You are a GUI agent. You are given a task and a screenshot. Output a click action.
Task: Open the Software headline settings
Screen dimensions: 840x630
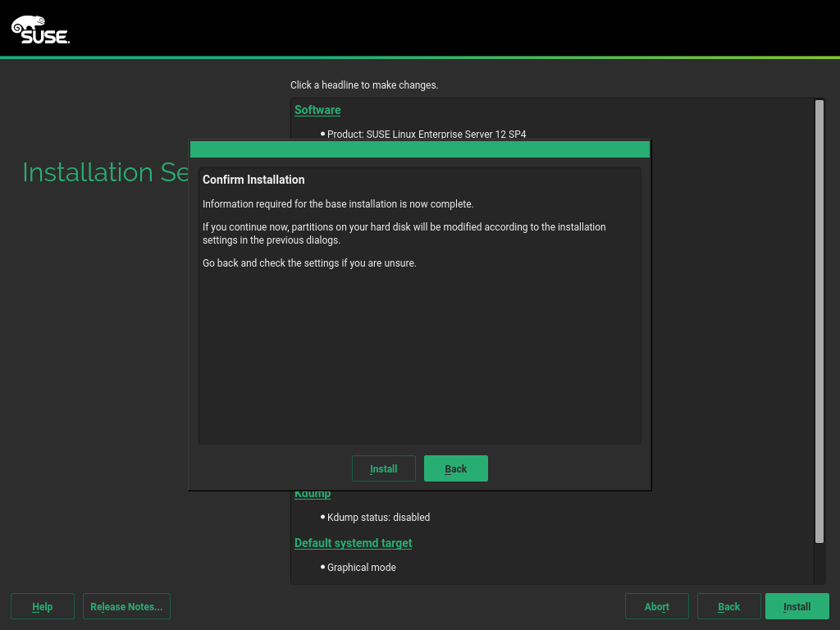[x=317, y=110]
